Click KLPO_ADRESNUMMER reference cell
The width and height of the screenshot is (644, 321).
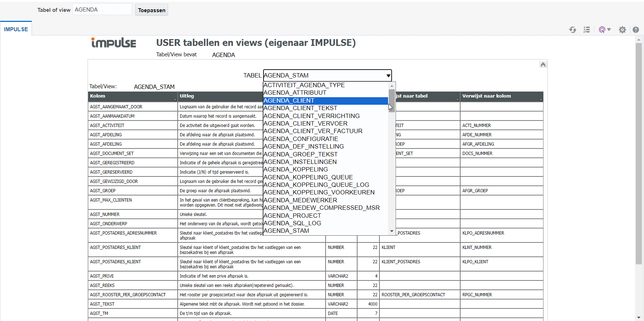coord(502,236)
